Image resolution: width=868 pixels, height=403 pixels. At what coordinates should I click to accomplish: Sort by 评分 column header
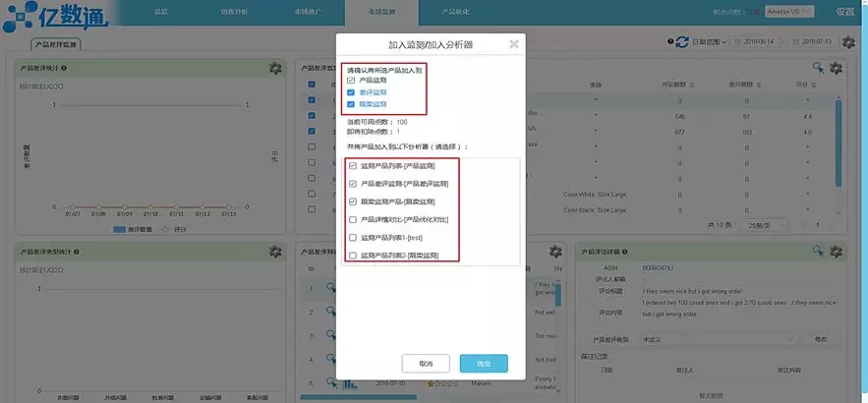point(806,85)
